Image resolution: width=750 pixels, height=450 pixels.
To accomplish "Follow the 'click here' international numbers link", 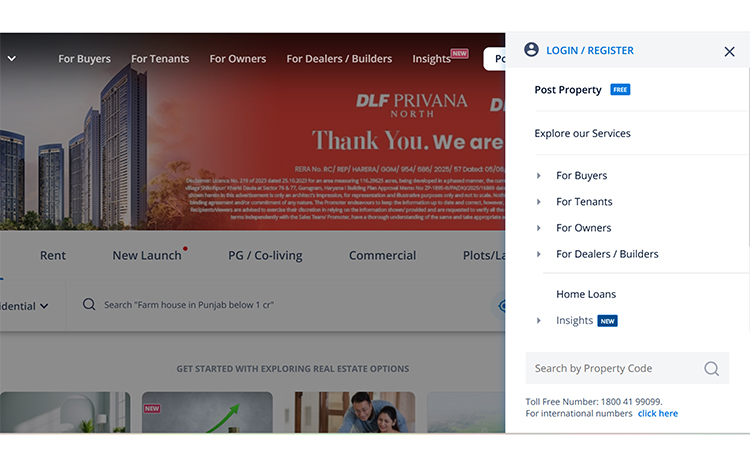I will coord(658,414).
